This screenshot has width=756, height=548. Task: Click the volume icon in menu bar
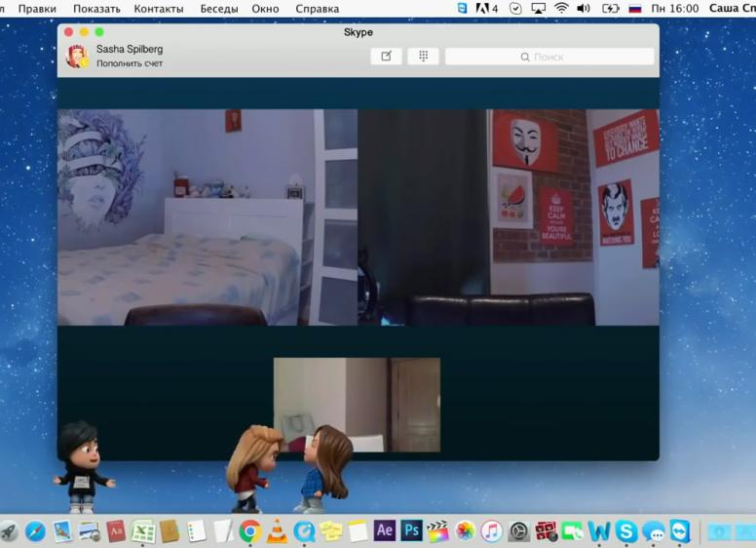coord(584,8)
